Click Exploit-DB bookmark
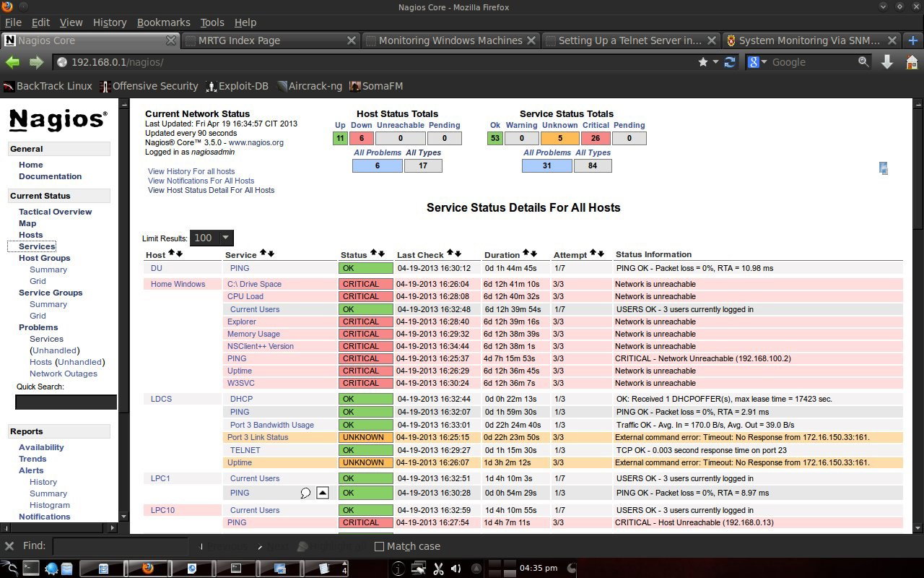 click(x=237, y=86)
